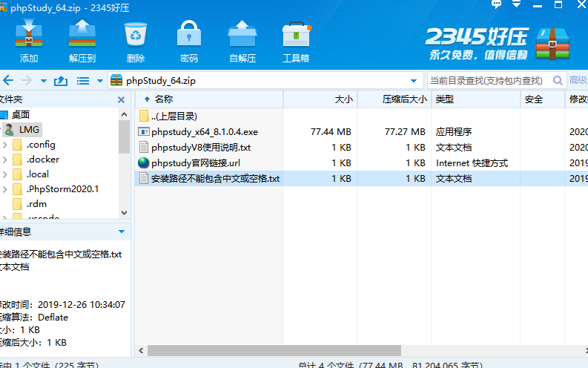Sort by the 类型 column header

[x=475, y=99]
